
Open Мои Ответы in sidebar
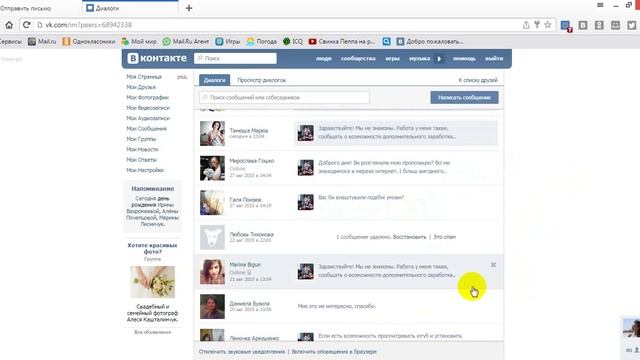pos(141,160)
